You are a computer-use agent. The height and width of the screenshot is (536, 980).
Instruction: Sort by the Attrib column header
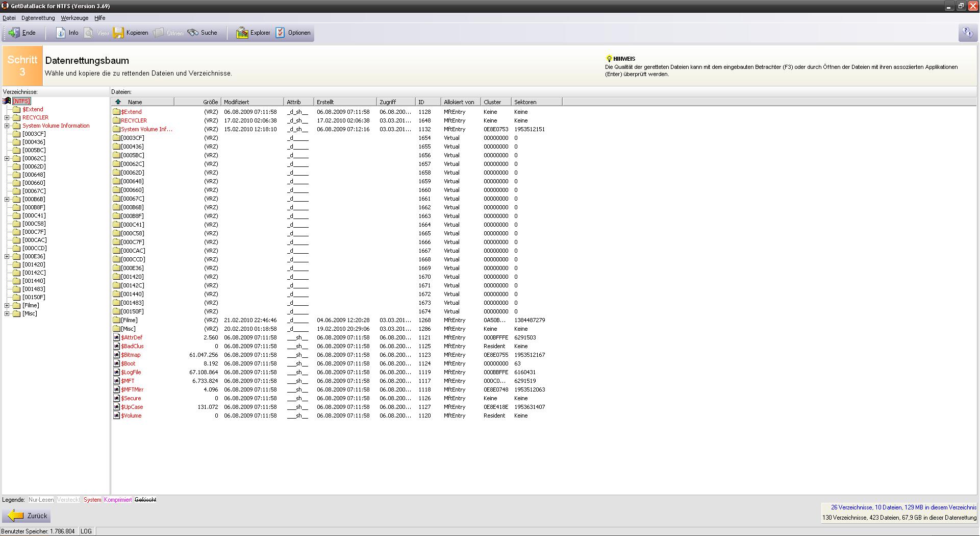[x=298, y=102]
